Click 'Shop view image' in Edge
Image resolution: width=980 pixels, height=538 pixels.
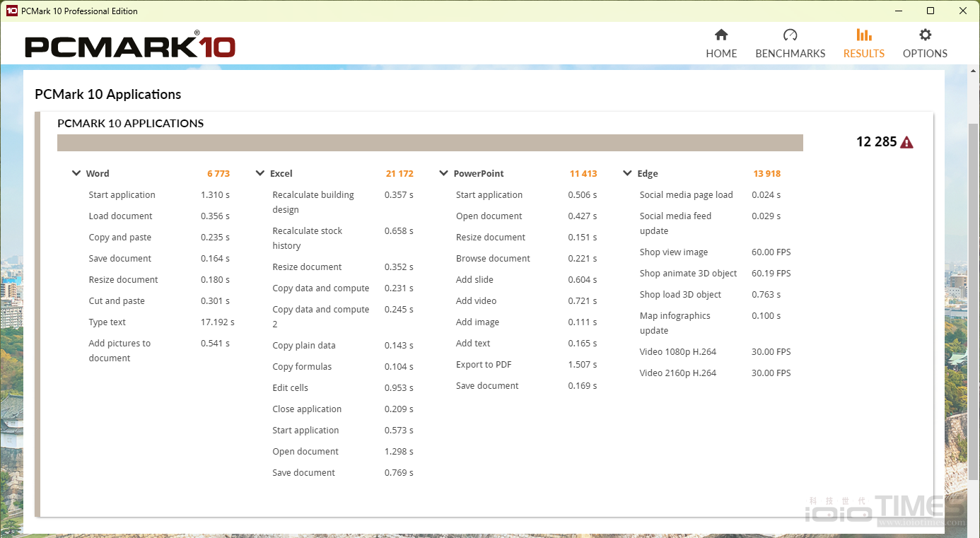click(x=674, y=252)
